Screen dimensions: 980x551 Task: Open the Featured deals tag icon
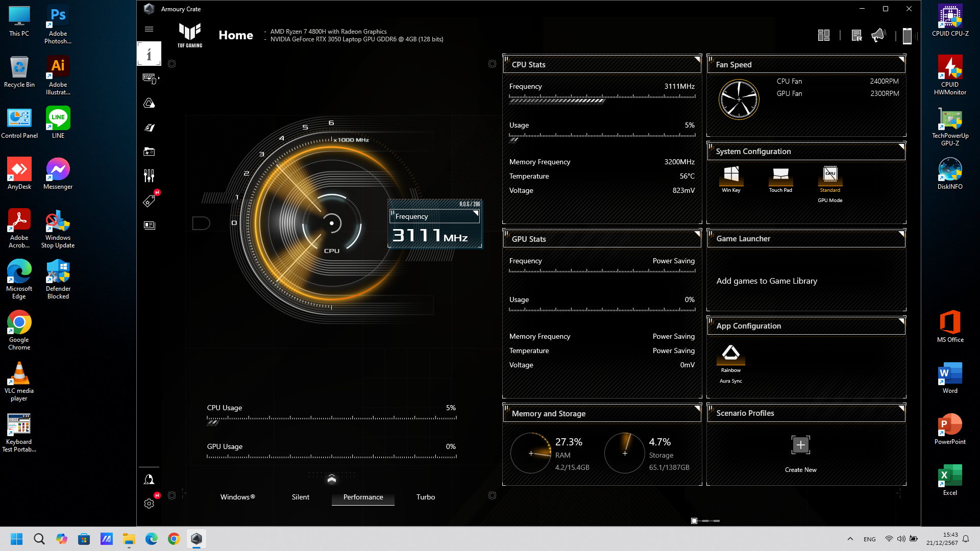coord(149,201)
